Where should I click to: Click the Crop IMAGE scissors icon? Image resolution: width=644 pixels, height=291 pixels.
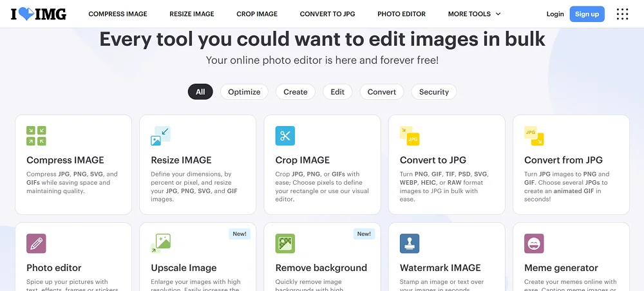tap(285, 136)
